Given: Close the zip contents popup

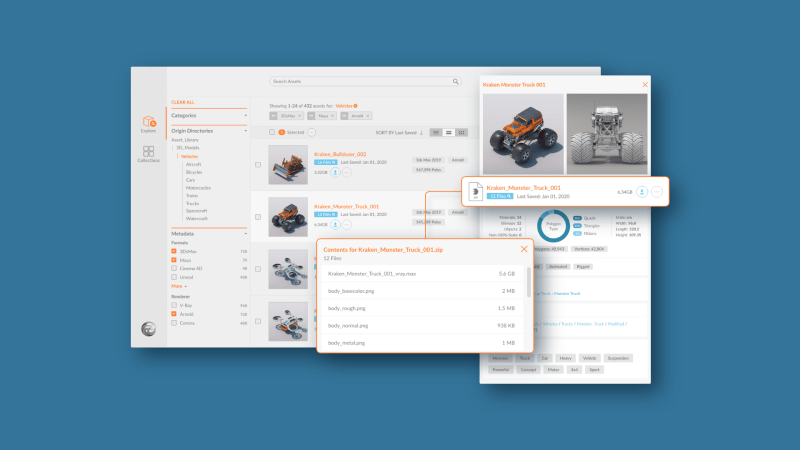Looking at the screenshot, I should coord(524,249).
